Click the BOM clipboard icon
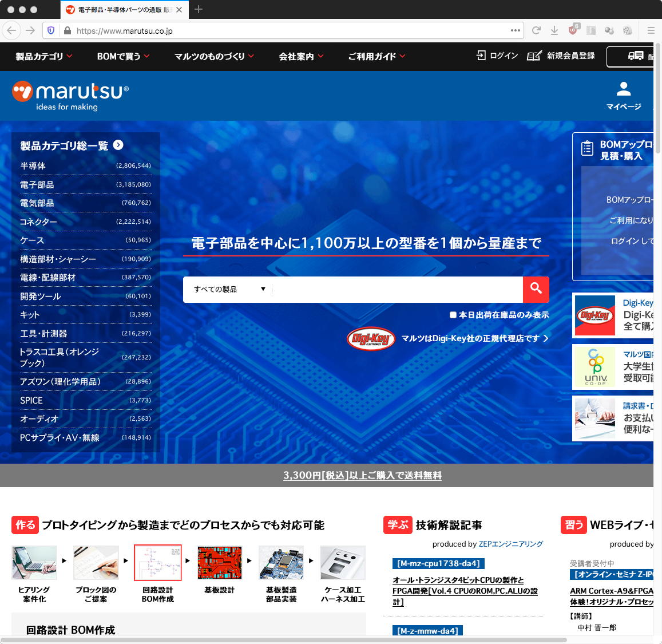Screen dimensions: 662x644 (587, 148)
